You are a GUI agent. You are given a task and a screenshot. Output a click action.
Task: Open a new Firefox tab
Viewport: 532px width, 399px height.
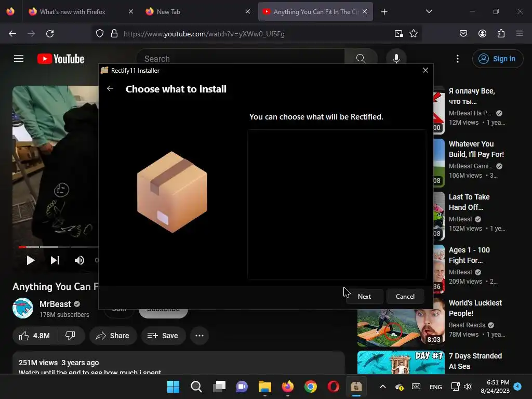point(384,12)
